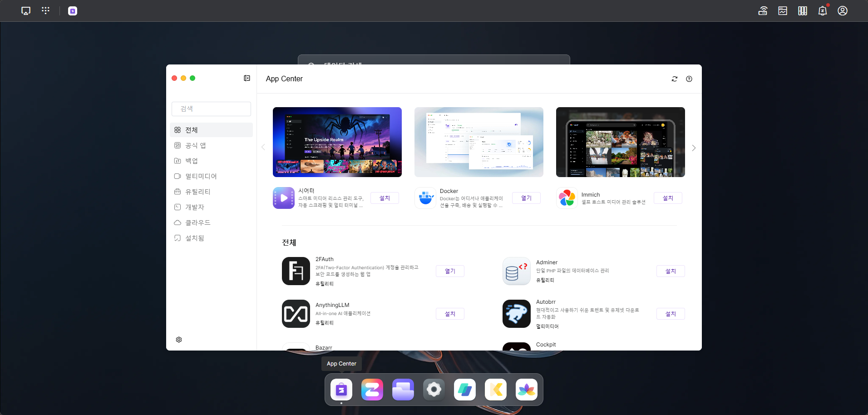The image size is (868, 415).
Task: Open the help question mark icon
Action: (x=689, y=79)
